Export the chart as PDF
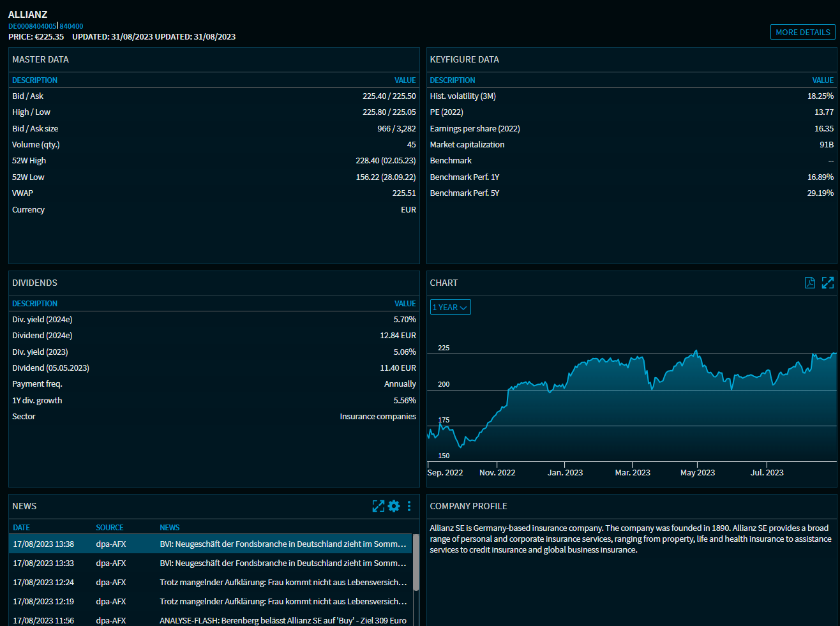The width and height of the screenshot is (840, 626). click(x=809, y=283)
